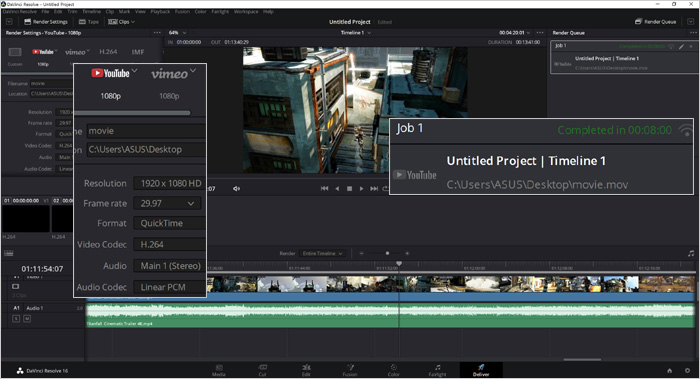Edit Job 1 with the pencil icon
This screenshot has width=700, height=379.
coord(682,46)
